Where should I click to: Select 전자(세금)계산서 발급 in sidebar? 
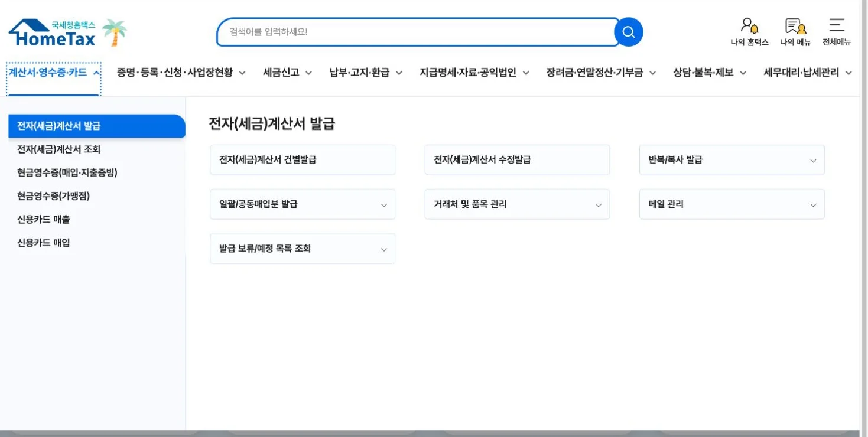coord(97,126)
